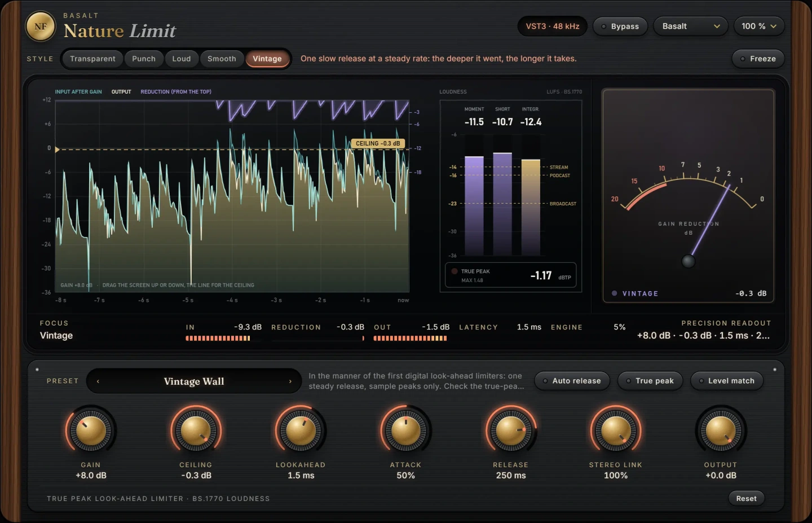The width and height of the screenshot is (812, 523).
Task: Toggle the Bypass button
Action: click(620, 27)
